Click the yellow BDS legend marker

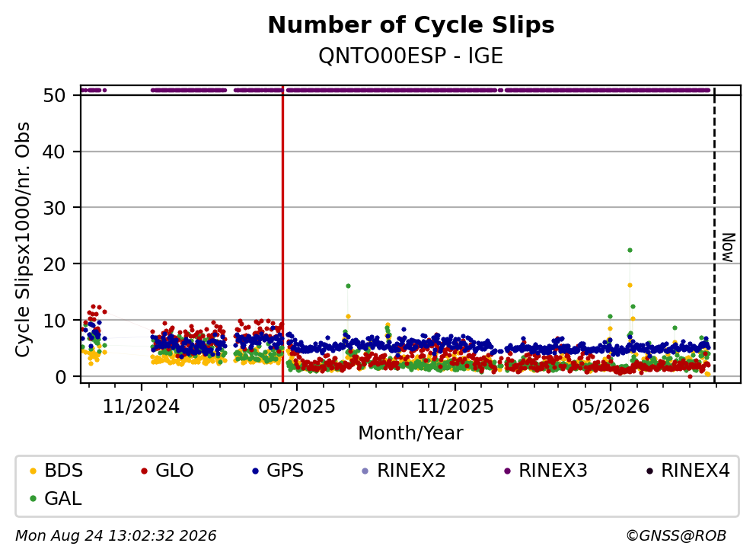click(x=33, y=471)
